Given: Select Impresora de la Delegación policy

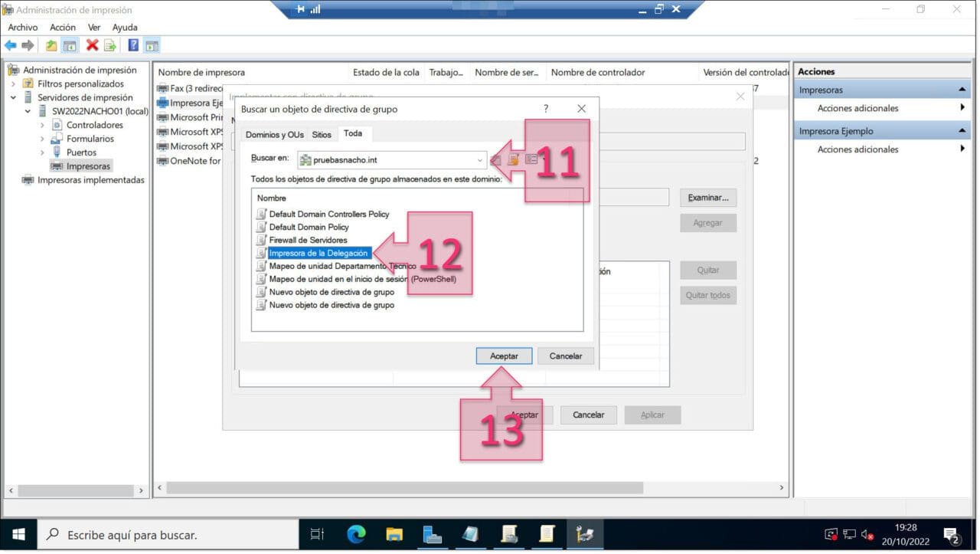Looking at the screenshot, I should pos(318,253).
